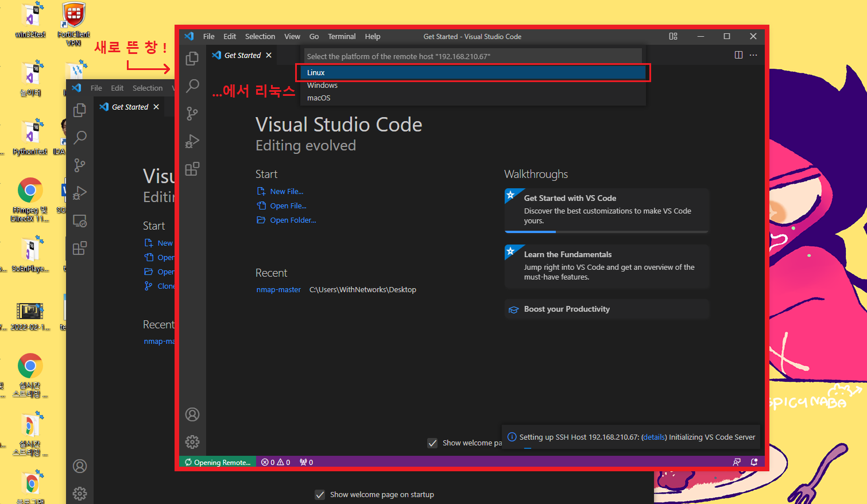Open Selection menu in background window
867x504 pixels.
click(x=148, y=88)
